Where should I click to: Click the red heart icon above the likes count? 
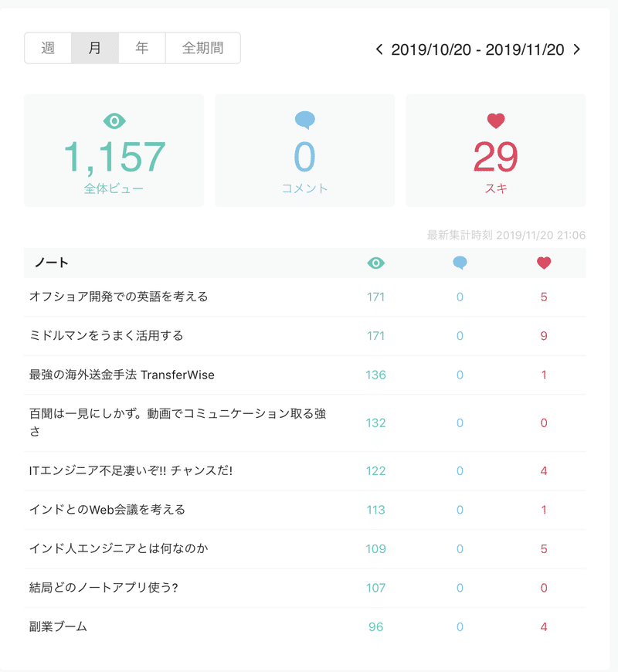tap(495, 121)
